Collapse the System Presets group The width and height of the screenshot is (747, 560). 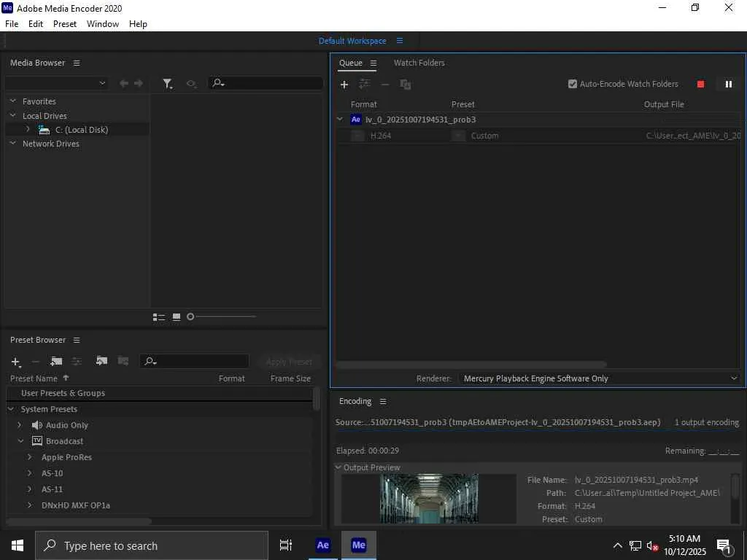coord(11,410)
